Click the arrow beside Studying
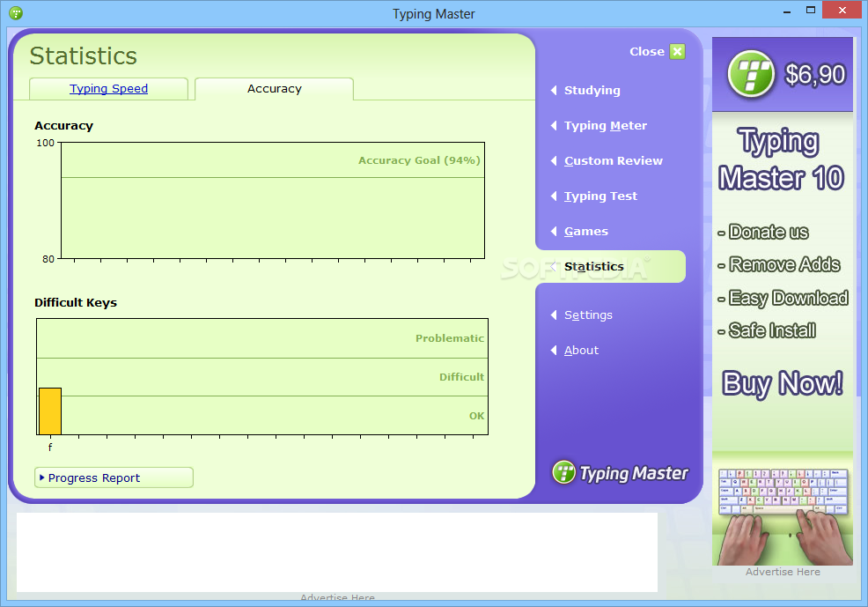Viewport: 868px width, 607px height. click(554, 90)
